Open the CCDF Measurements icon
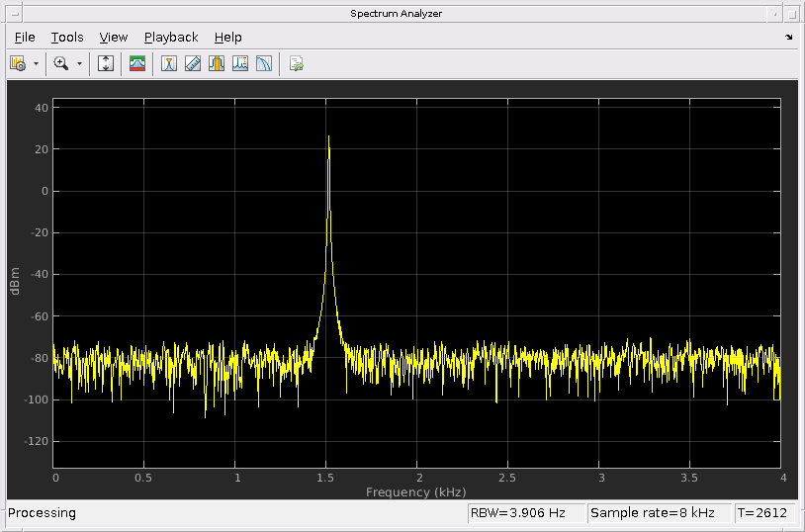The image size is (805, 532). (264, 63)
